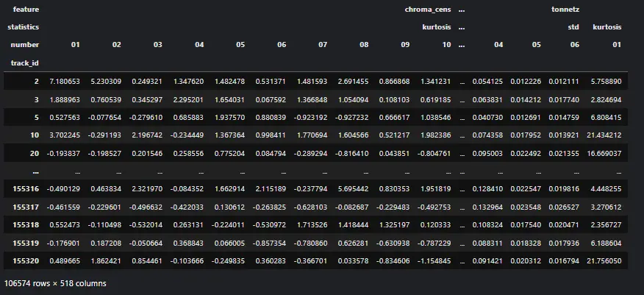
Task: Click the number level label
Action: (x=25, y=45)
